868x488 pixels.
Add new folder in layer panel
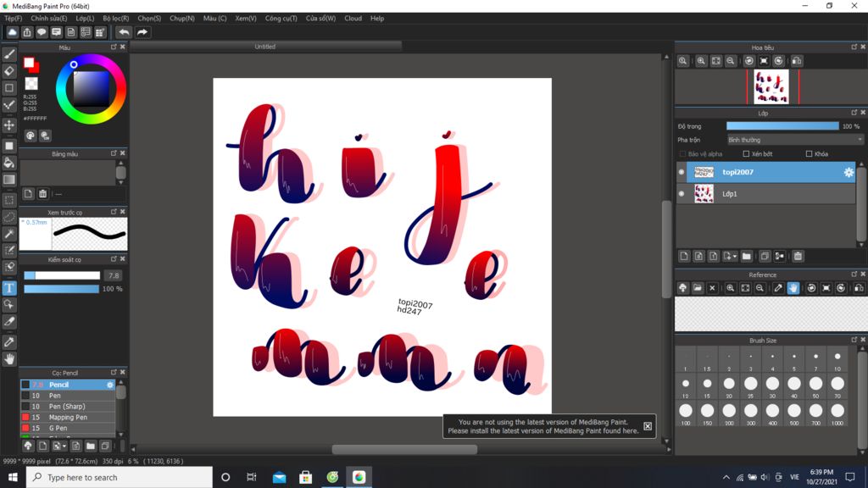point(746,256)
